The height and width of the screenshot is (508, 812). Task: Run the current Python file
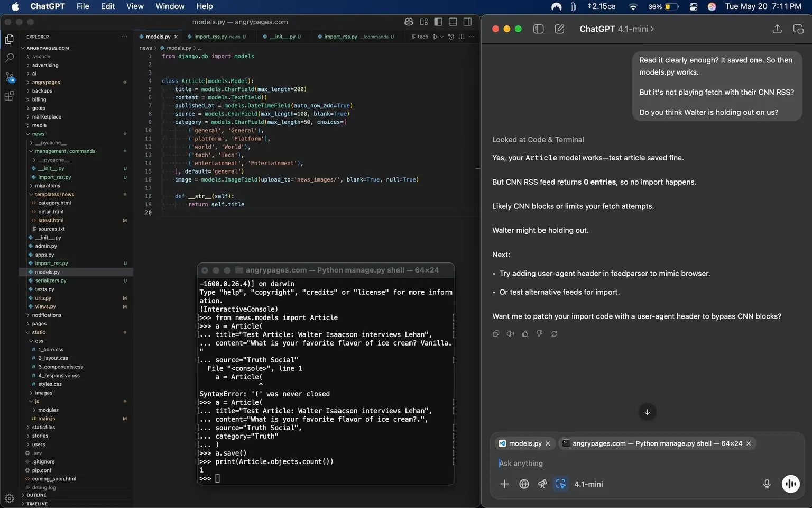(436, 37)
